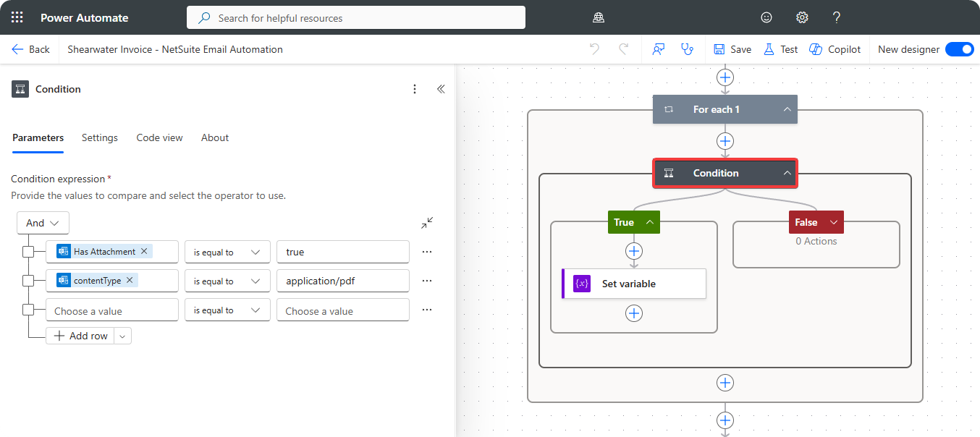980x437 pixels.
Task: Click the help question mark icon
Action: click(837, 17)
